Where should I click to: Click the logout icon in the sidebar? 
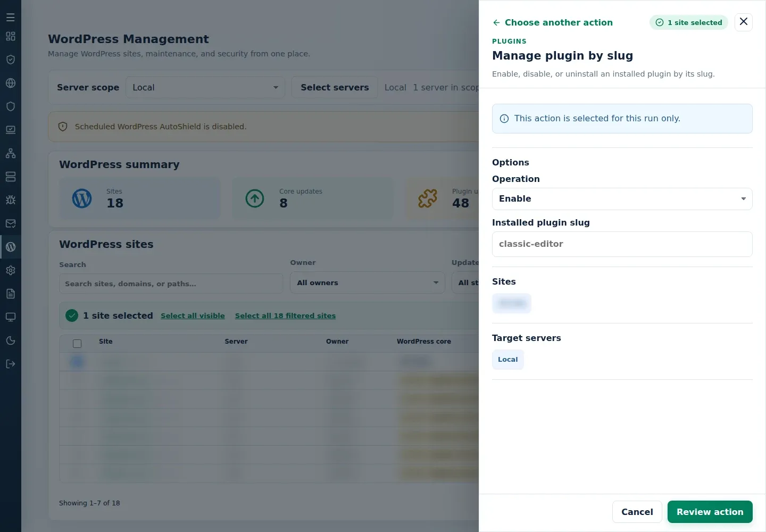pyautogui.click(x=11, y=364)
